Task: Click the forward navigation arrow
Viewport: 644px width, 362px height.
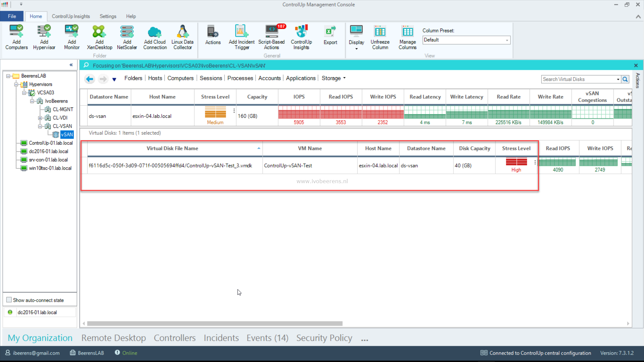Action: coord(103,79)
